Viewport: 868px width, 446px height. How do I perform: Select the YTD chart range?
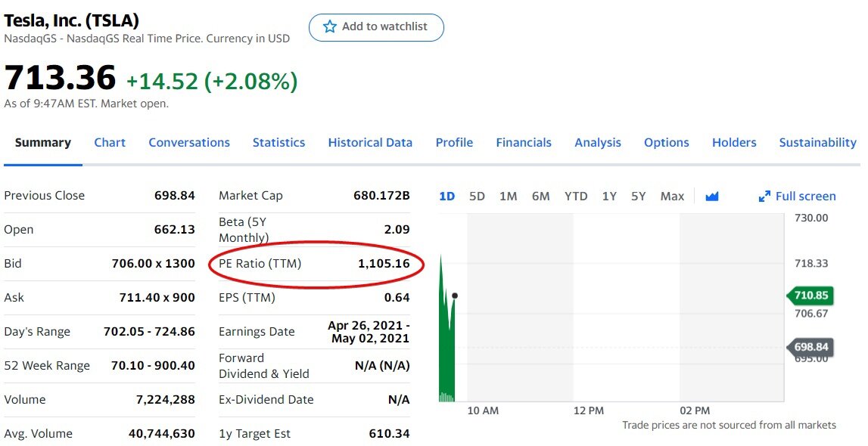click(576, 197)
